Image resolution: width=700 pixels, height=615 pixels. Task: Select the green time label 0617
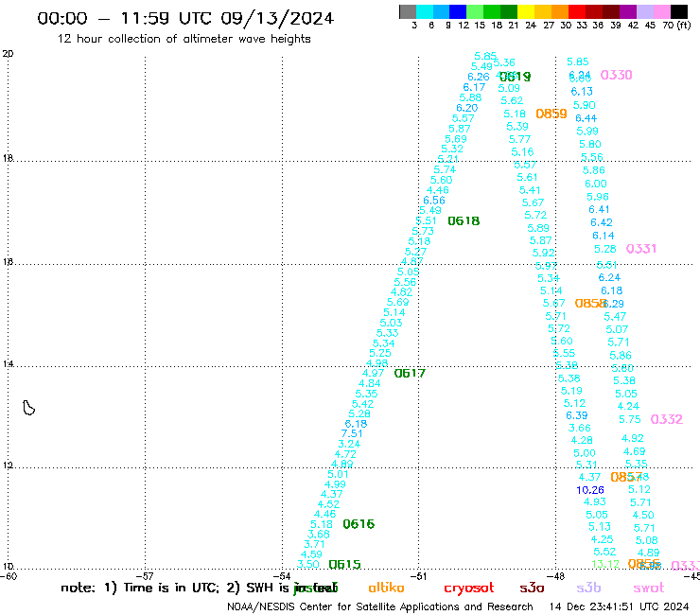(410, 373)
